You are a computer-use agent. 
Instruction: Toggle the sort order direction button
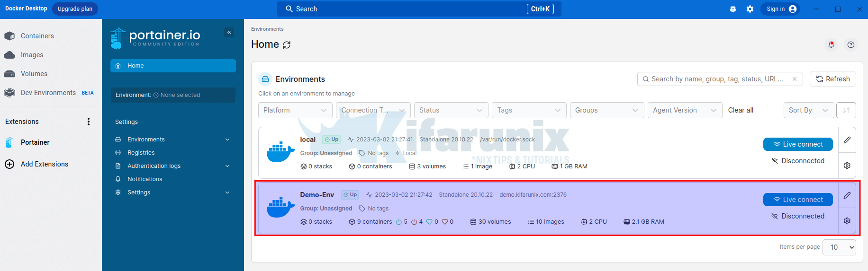[x=846, y=110]
